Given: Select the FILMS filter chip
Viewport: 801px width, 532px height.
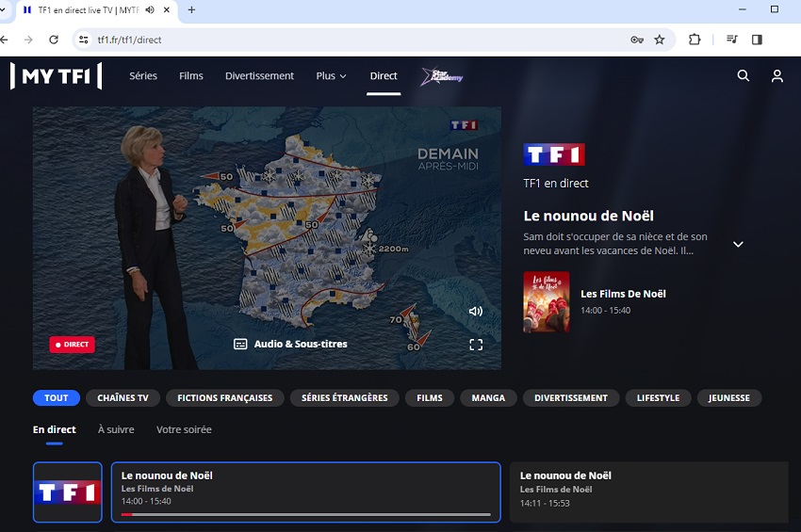Looking at the screenshot, I should [x=430, y=397].
